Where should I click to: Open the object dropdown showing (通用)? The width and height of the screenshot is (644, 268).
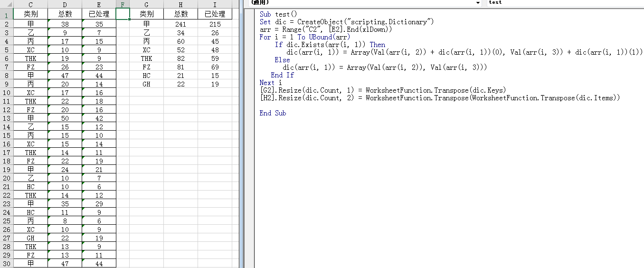point(366,2)
